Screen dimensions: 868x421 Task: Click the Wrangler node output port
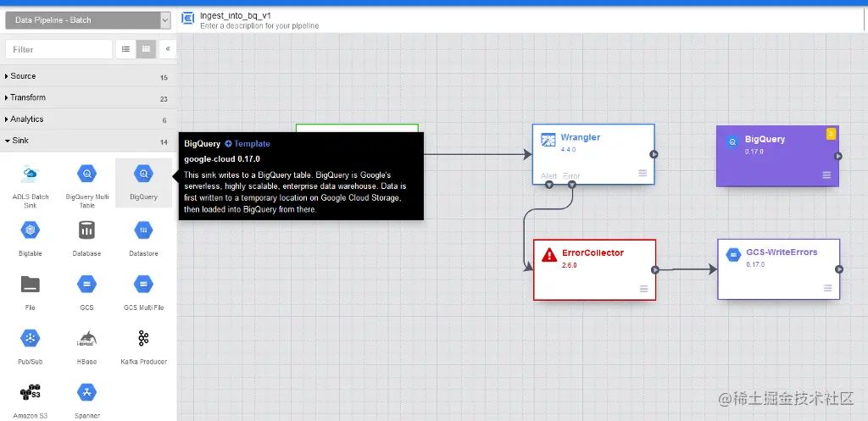pos(654,154)
